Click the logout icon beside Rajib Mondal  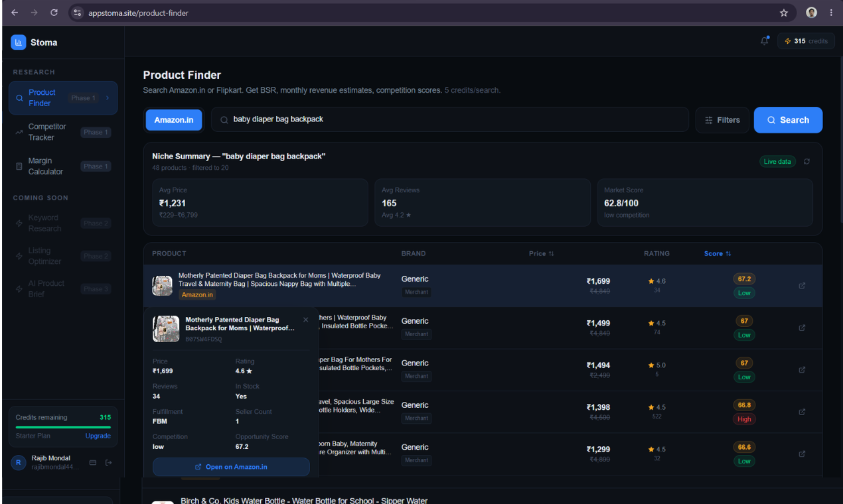coord(109,462)
